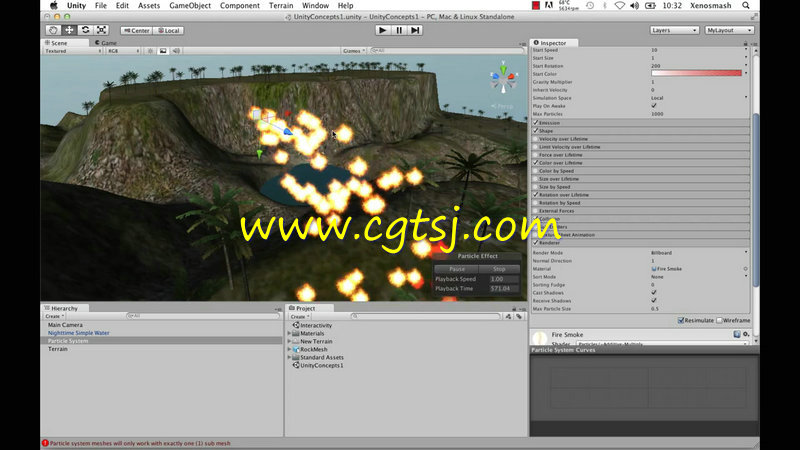This screenshot has height=450, width=800.
Task: Stop the particle effect
Action: 498,269
